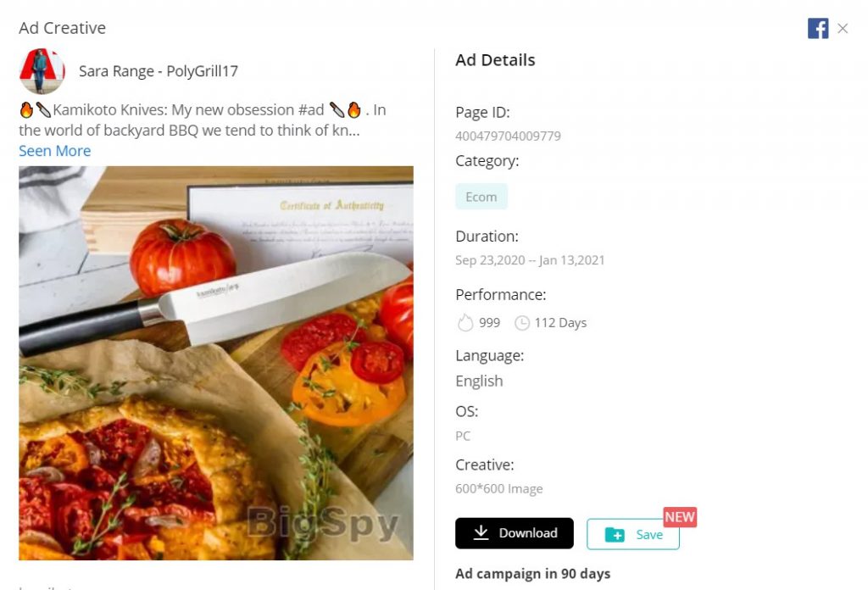Open the knife ad image
Viewport: 868px width, 590px height.
tap(216, 363)
